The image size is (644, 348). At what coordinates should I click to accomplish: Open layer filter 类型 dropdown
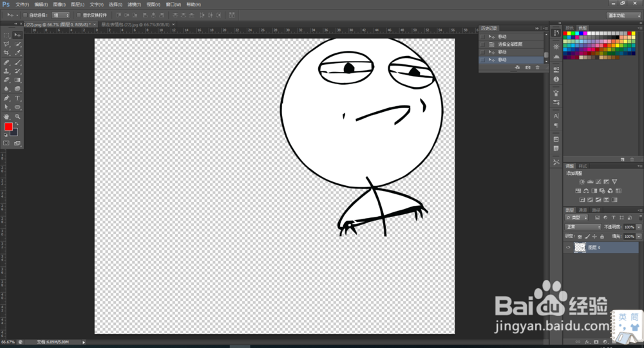tap(577, 217)
